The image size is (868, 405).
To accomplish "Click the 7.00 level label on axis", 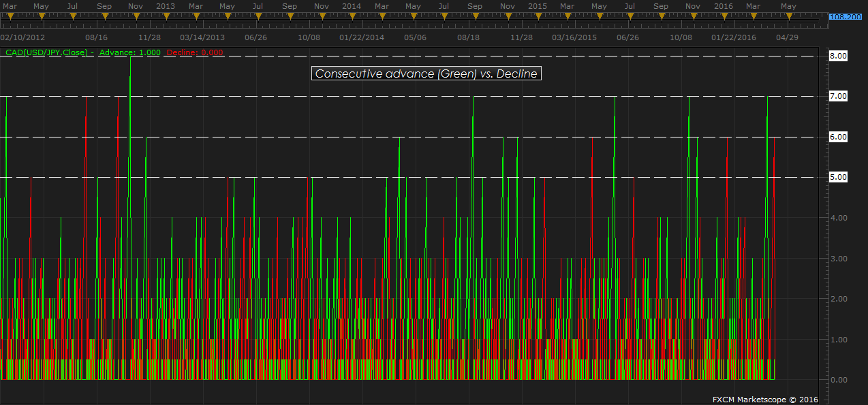I will coord(837,97).
